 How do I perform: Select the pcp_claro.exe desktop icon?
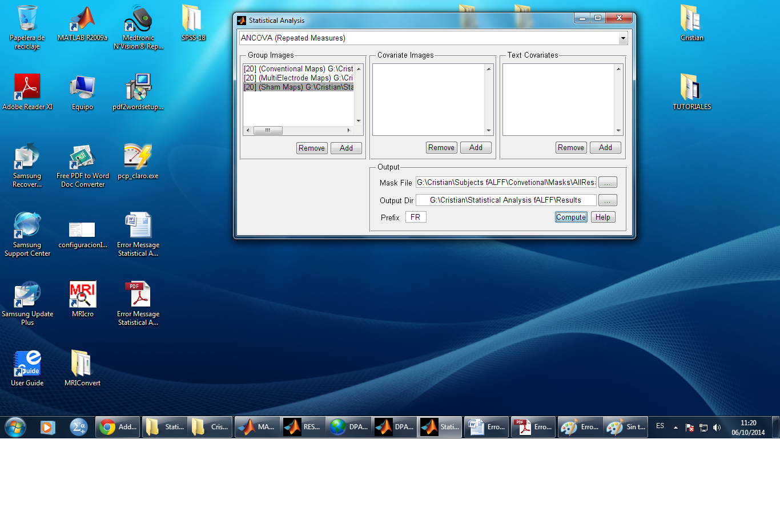point(138,162)
